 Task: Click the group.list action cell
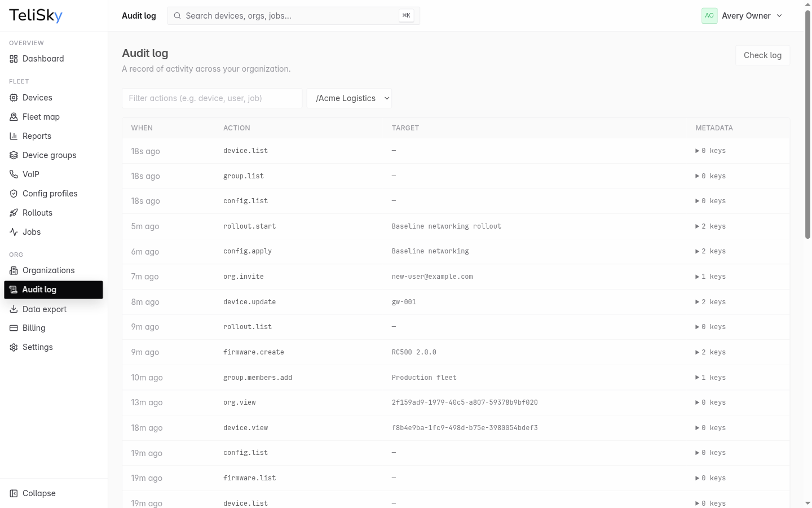tap(244, 176)
